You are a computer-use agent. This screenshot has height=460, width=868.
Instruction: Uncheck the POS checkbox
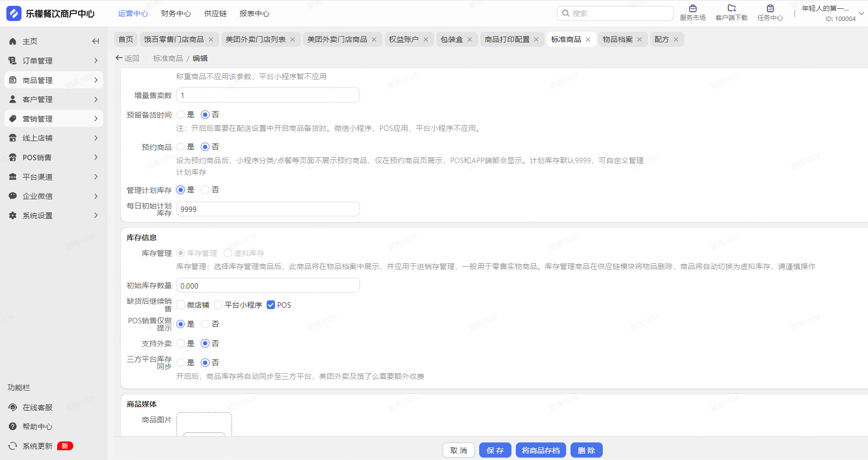[x=271, y=305]
